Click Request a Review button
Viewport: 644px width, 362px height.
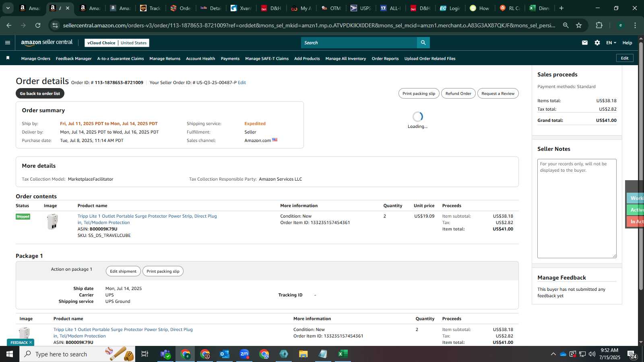click(498, 93)
